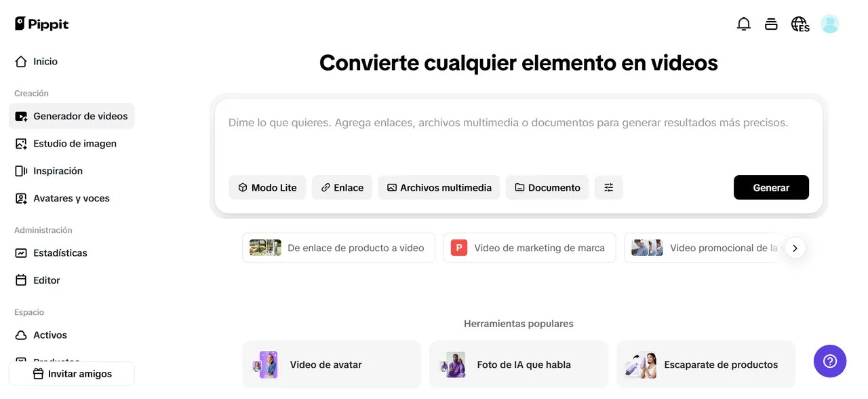Open the credits card icon in header

771,24
